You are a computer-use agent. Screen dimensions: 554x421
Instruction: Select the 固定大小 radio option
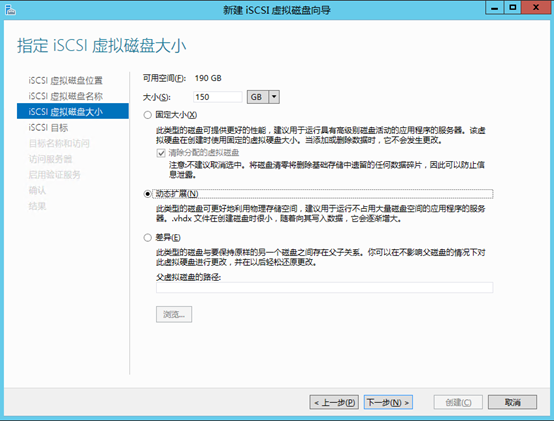click(x=148, y=115)
